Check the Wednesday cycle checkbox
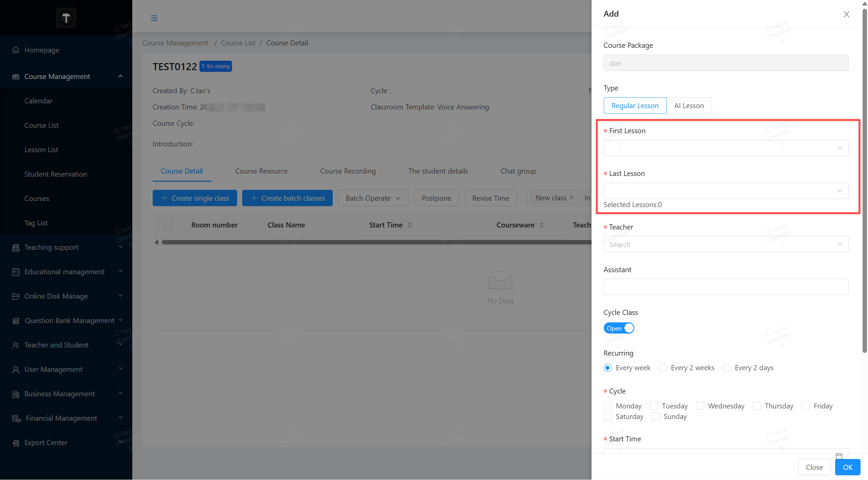The width and height of the screenshot is (868, 480). 700,406
